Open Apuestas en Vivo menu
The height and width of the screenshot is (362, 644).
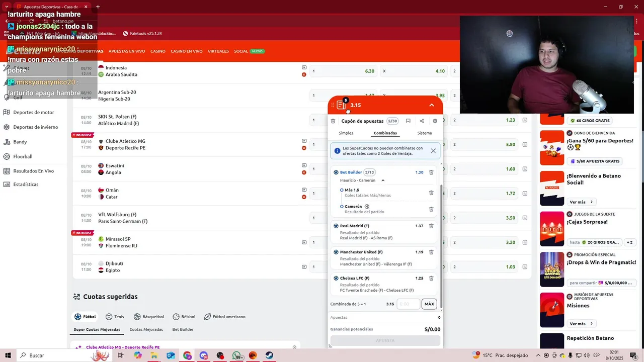pyautogui.click(x=127, y=51)
